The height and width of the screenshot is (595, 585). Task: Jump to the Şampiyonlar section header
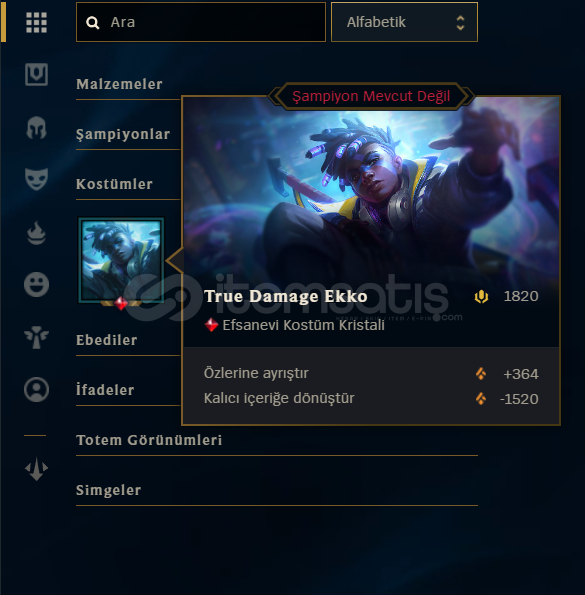click(123, 134)
